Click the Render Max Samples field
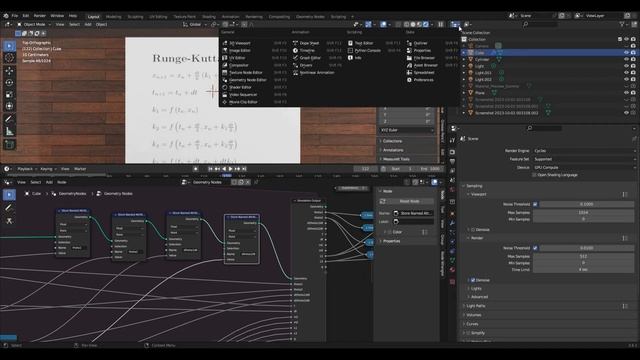The image size is (640, 360). pos(583,256)
